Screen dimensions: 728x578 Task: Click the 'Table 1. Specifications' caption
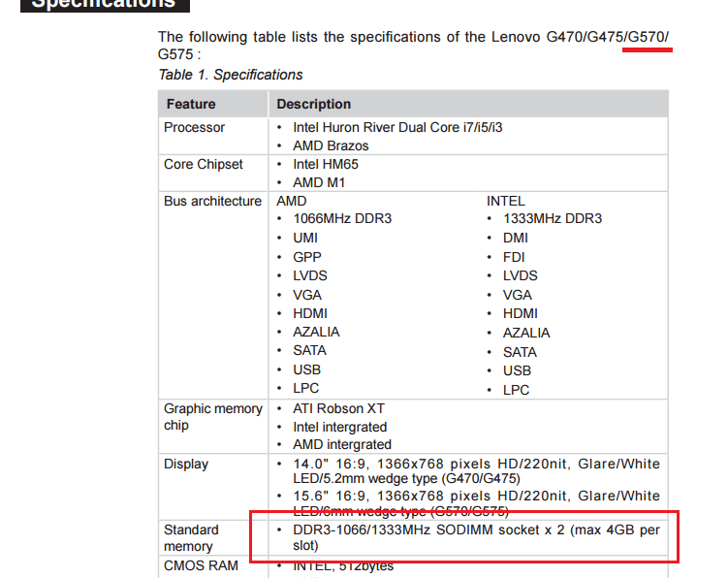pos(231,75)
